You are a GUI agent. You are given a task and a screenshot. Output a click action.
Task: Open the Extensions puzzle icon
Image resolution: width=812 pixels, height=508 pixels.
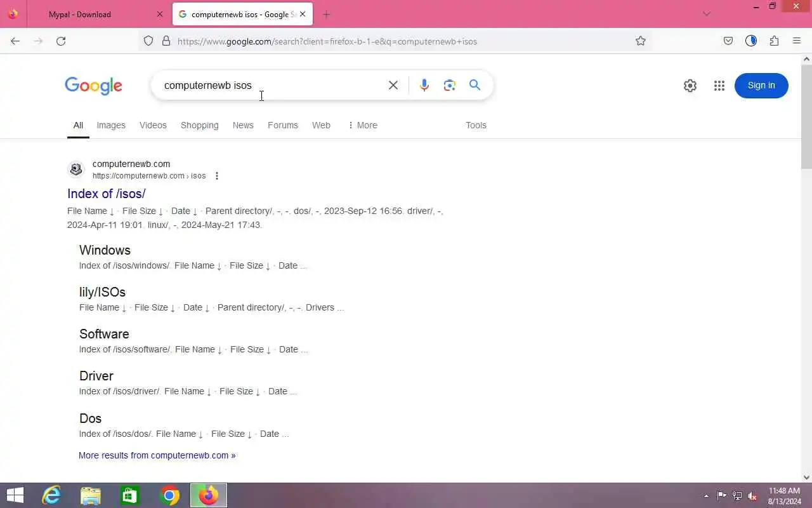click(x=774, y=41)
